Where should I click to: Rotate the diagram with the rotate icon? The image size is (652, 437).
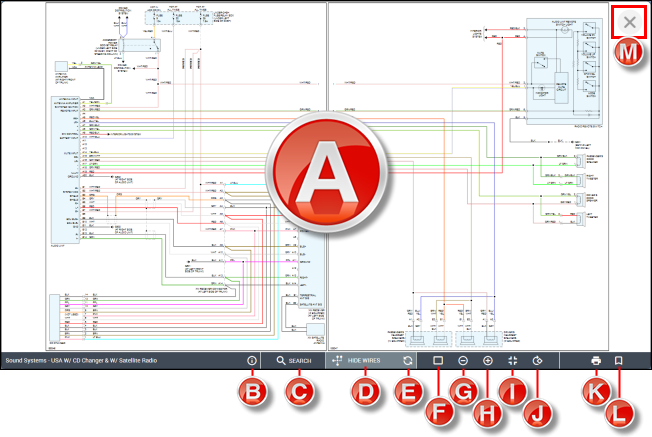(537, 360)
